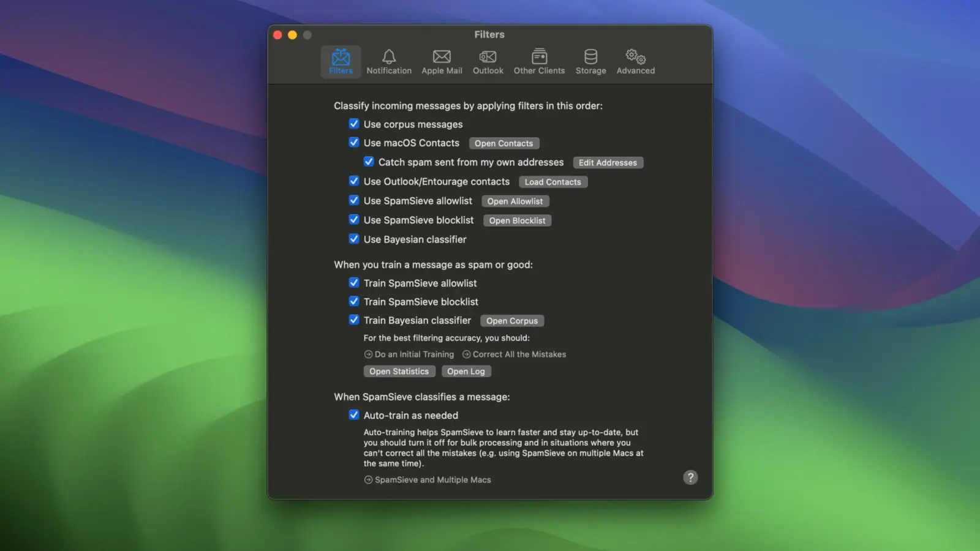Switch to the Apple Mail settings icon

click(x=442, y=61)
